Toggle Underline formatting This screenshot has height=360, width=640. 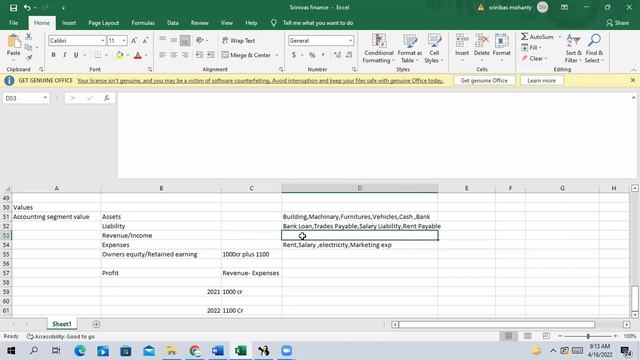click(x=76, y=55)
